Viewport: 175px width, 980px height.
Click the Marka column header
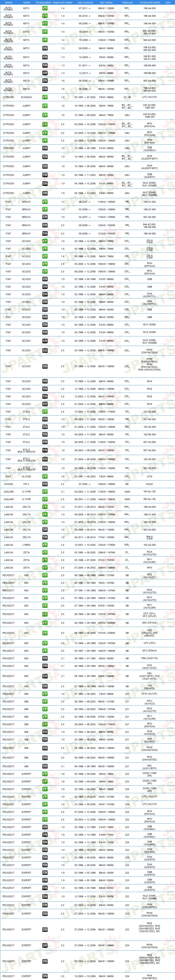tap(8, 2)
